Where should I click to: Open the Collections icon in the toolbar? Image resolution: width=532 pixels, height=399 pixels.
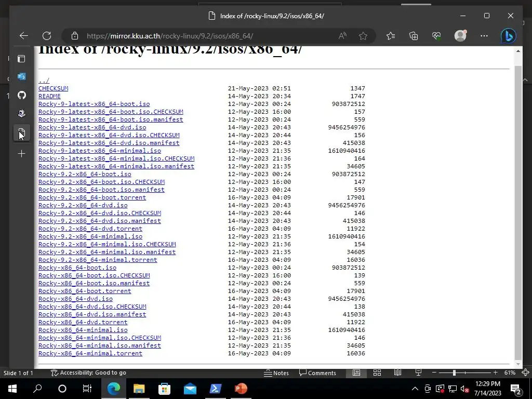[x=414, y=36]
